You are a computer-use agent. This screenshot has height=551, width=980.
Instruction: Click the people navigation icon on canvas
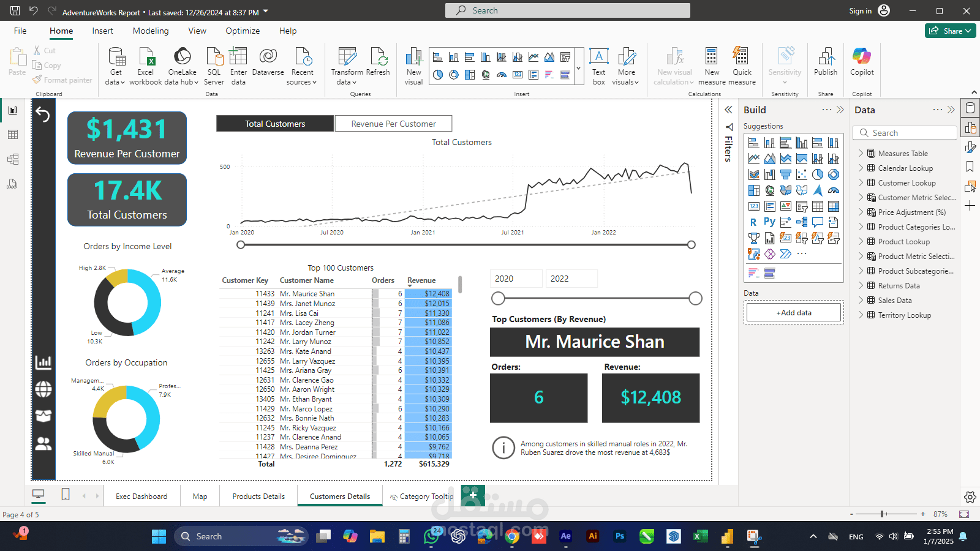pos(43,443)
